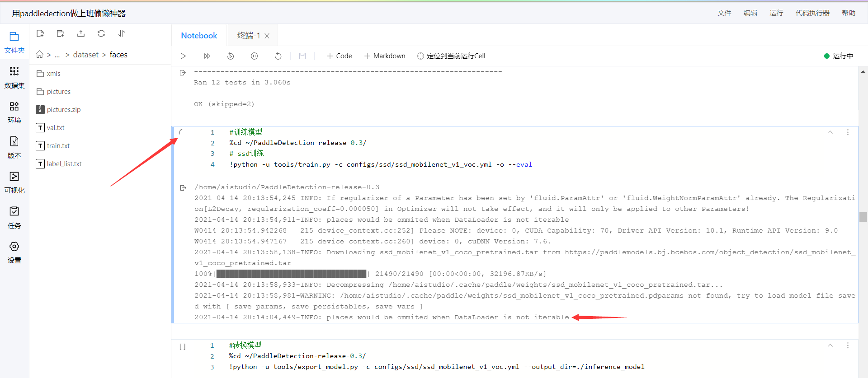Run the current cell with play icon
868x378 pixels.
tap(183, 56)
